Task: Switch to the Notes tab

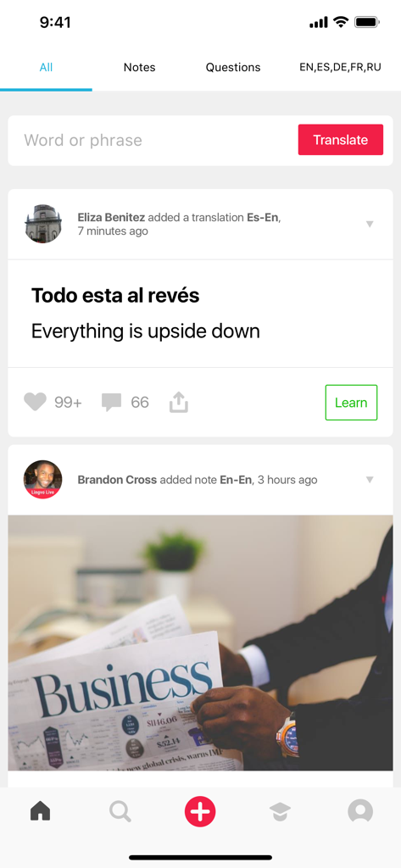Action: coord(140,68)
